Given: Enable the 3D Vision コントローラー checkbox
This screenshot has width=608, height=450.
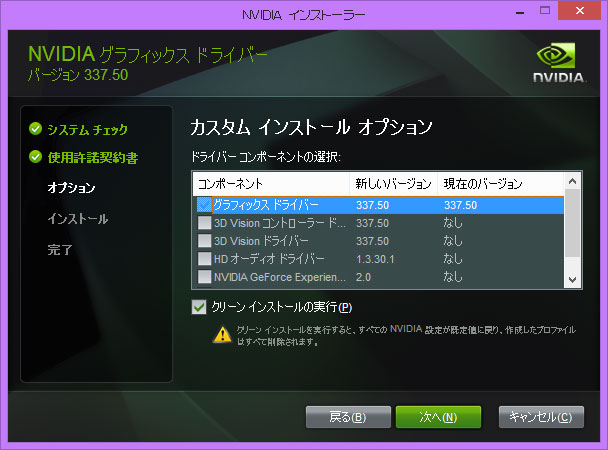Looking at the screenshot, I should [x=204, y=223].
